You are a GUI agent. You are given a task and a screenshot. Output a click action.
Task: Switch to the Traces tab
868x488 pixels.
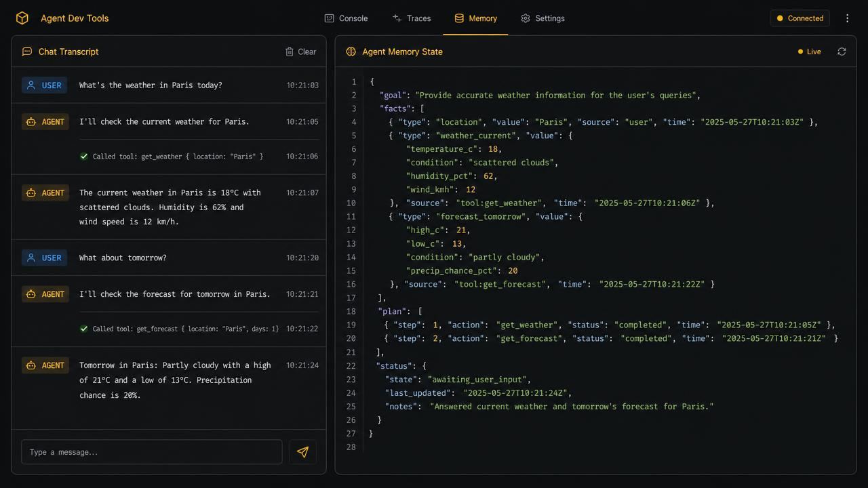(412, 18)
